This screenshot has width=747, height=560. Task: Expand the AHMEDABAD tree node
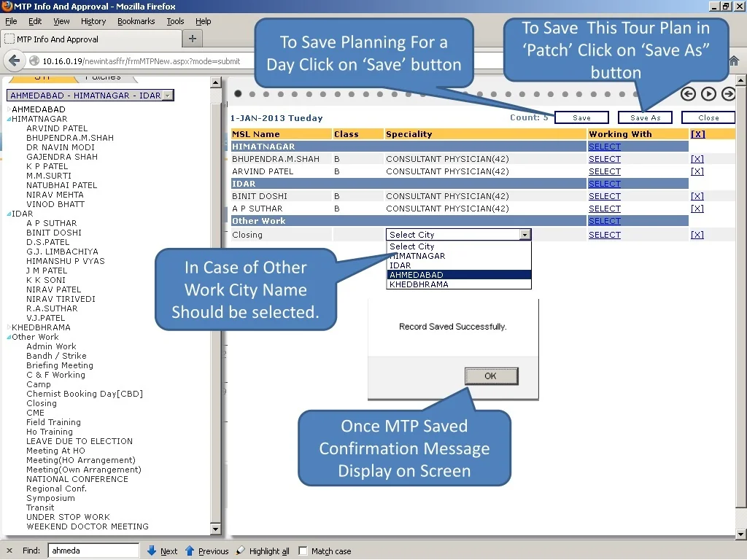(x=9, y=109)
